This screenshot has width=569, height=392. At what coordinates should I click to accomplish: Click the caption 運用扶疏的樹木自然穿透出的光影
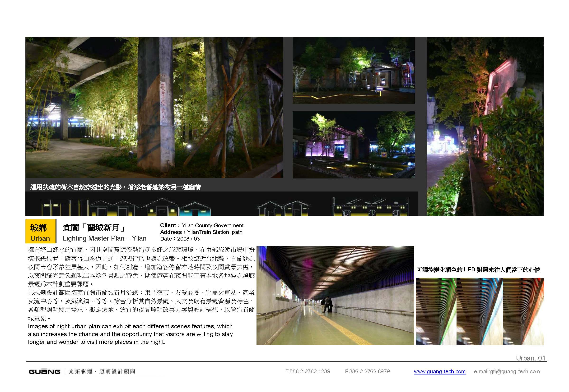(x=116, y=187)
